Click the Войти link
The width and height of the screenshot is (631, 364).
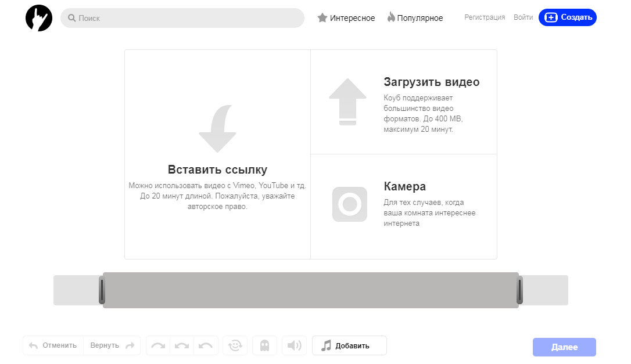[523, 17]
